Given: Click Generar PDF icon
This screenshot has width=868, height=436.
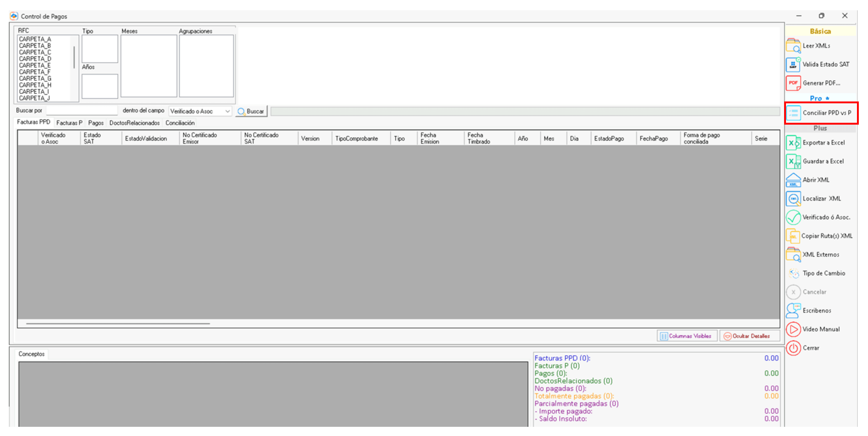Looking at the screenshot, I should (x=793, y=83).
